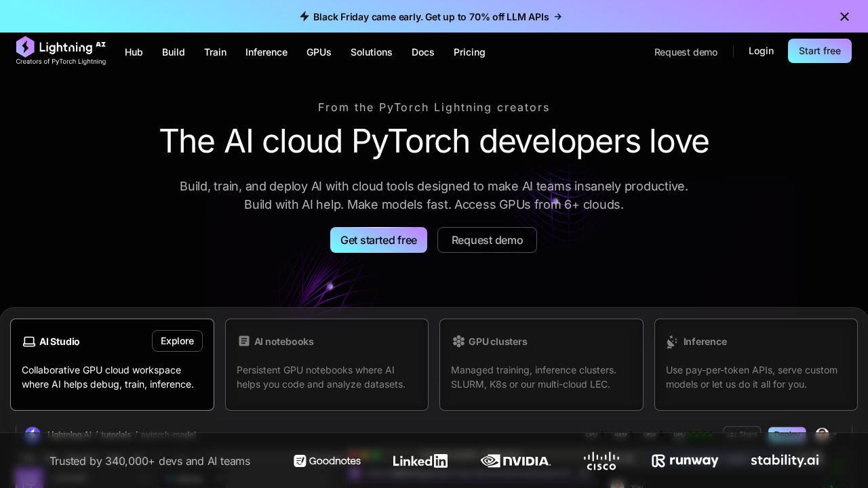This screenshot has width=868, height=488.
Task: Click the LinkedIn logo in the trusted-by row
Action: point(420,461)
